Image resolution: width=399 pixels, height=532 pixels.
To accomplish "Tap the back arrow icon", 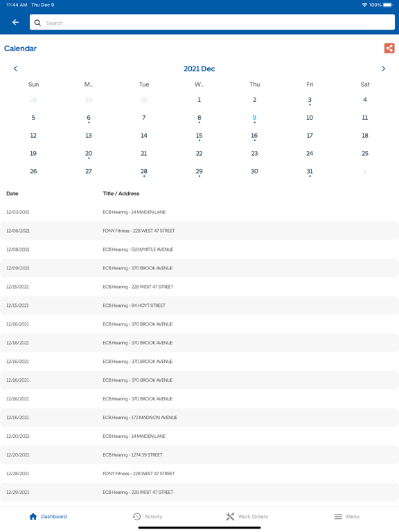I will click(15, 22).
